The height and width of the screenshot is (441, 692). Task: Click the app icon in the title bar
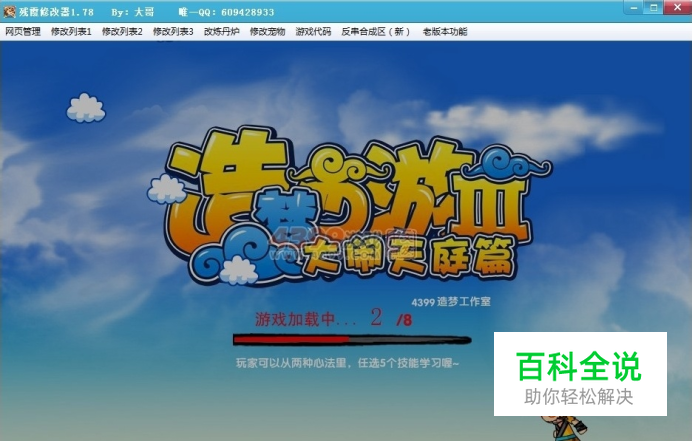point(9,11)
